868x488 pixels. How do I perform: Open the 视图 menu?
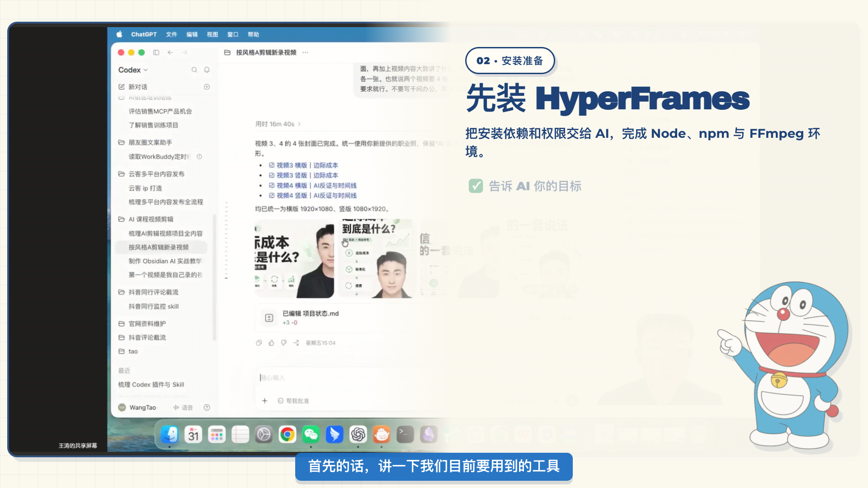point(212,34)
